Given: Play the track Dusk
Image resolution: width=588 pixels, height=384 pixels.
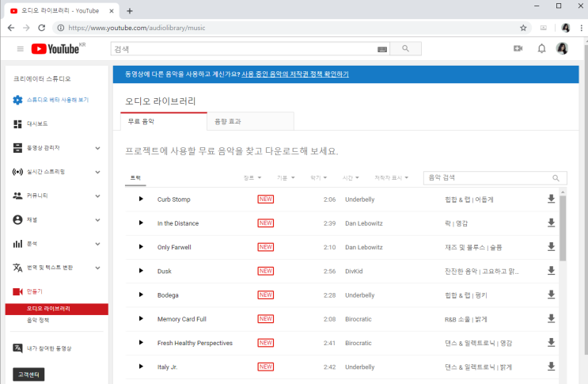Looking at the screenshot, I should (141, 271).
